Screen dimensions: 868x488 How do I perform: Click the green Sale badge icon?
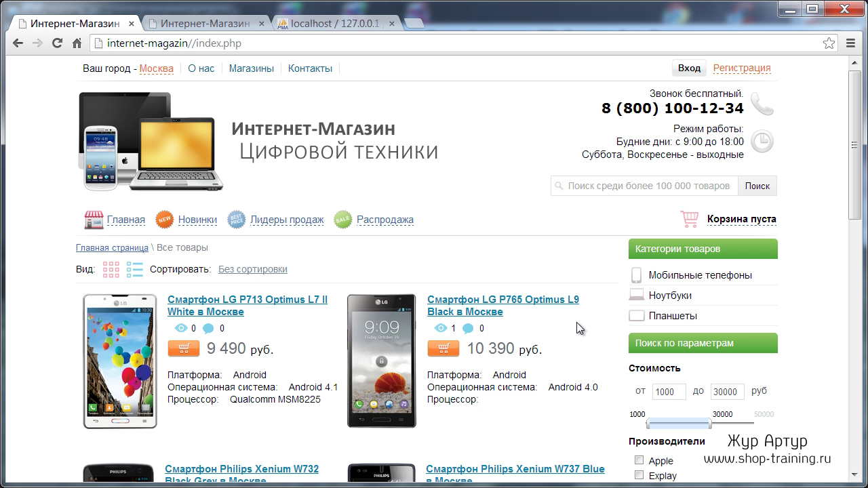[x=343, y=220]
